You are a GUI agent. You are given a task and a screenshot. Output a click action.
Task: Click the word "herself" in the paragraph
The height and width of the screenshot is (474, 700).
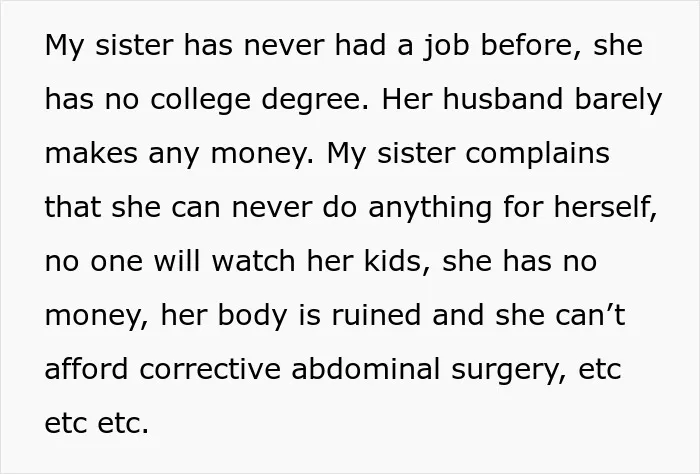pyautogui.click(x=605, y=208)
